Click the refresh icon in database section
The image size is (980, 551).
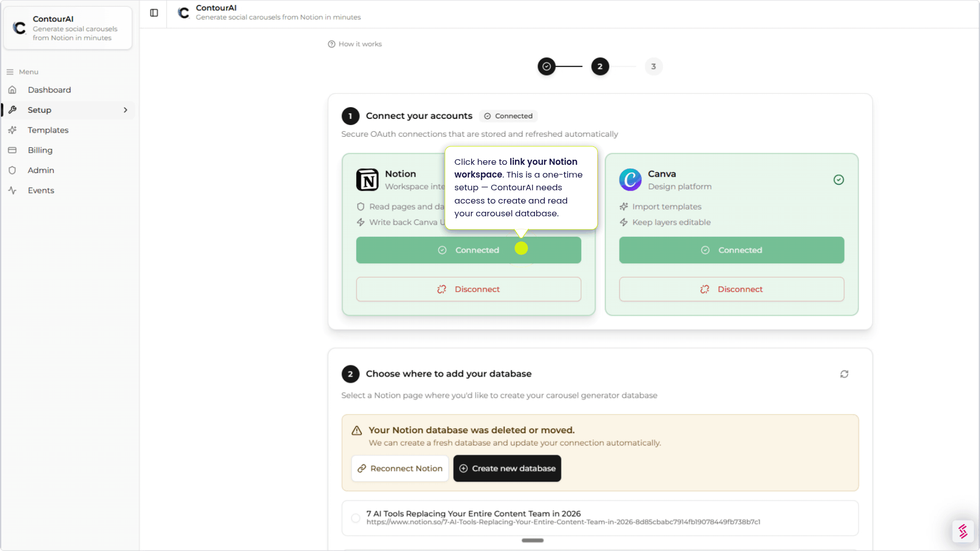click(x=844, y=374)
